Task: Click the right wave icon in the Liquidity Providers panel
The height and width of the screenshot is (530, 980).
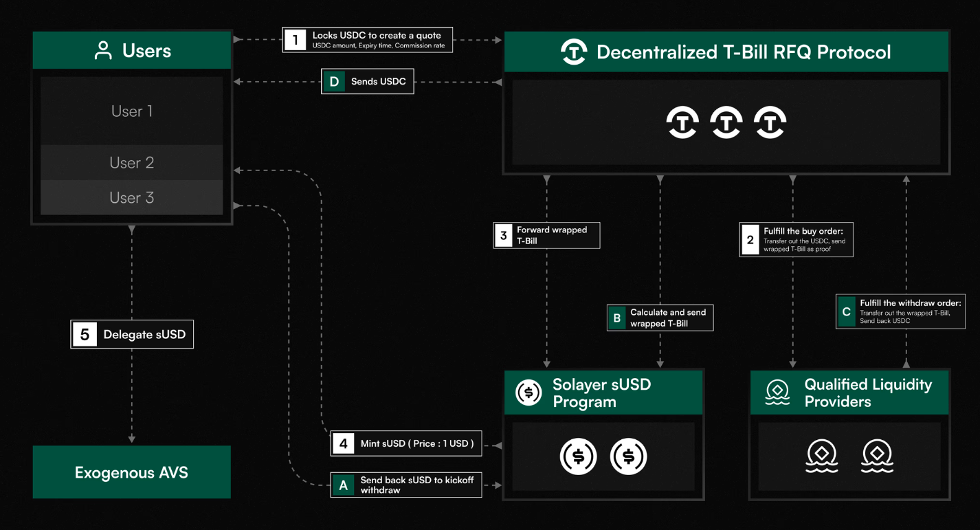Action: pyautogui.click(x=878, y=456)
